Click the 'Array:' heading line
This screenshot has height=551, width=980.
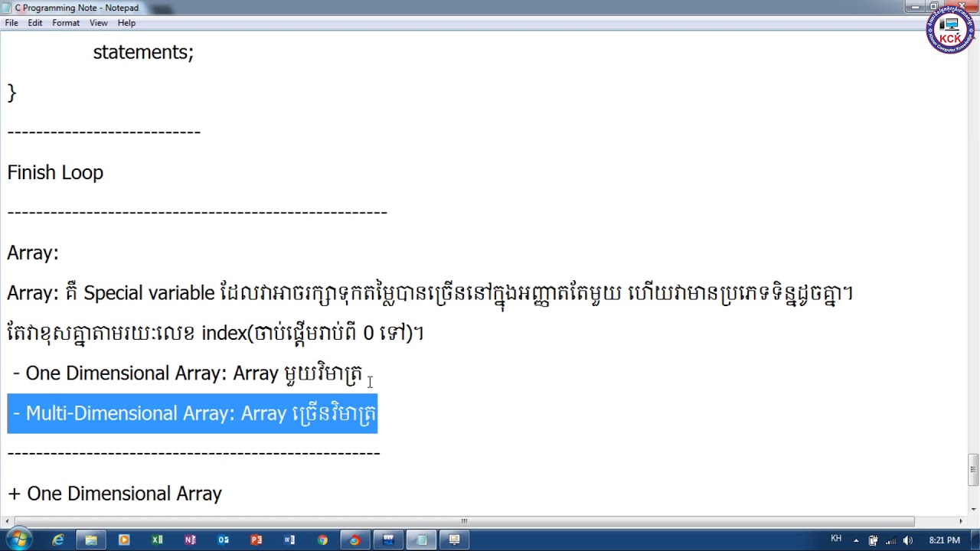pyautogui.click(x=33, y=253)
